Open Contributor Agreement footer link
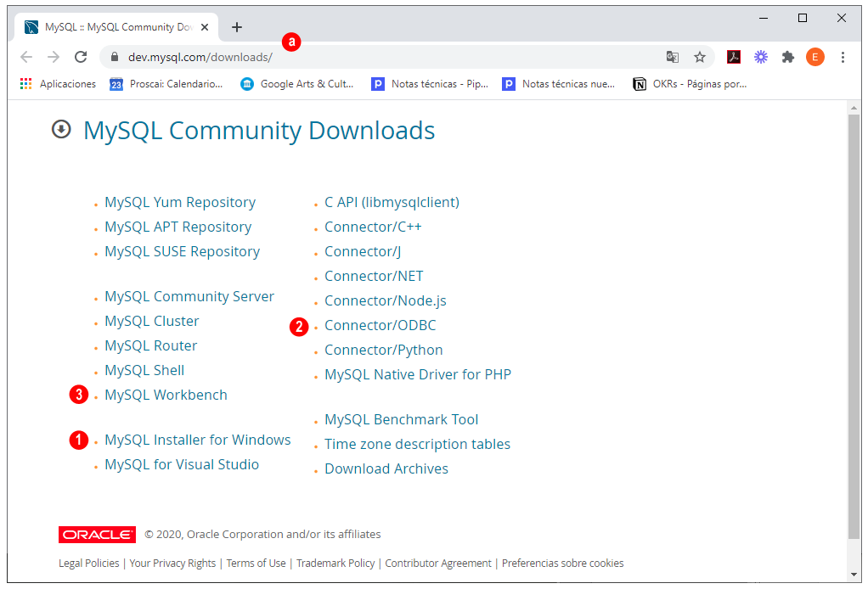The image size is (868, 589). (438, 563)
